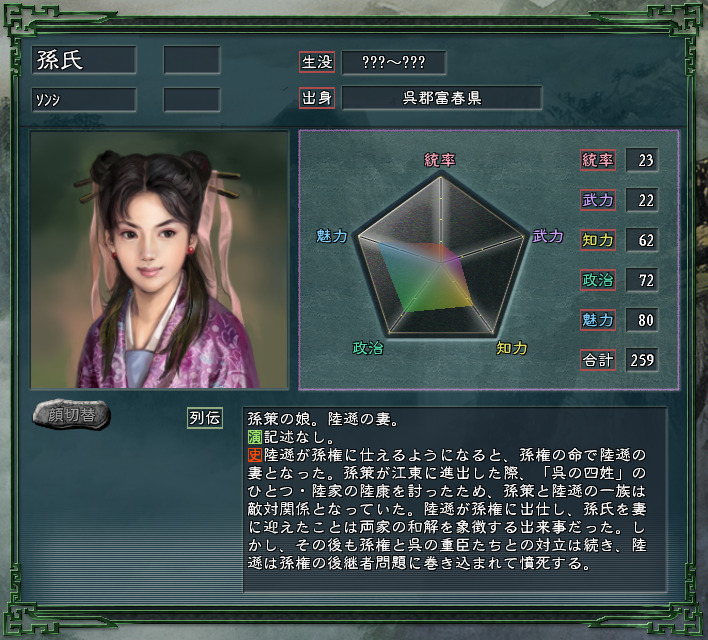Image resolution: width=708 pixels, height=640 pixels.
Task: Select the 統率 stat label in list
Action: coord(598,160)
